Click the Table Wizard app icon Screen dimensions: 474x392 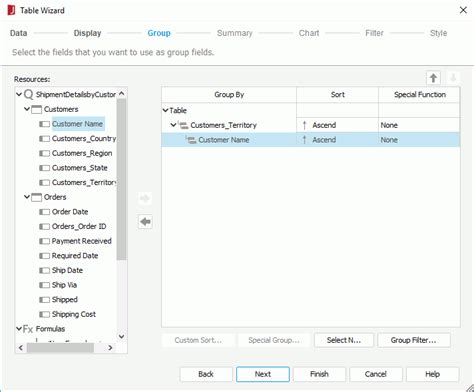point(11,10)
